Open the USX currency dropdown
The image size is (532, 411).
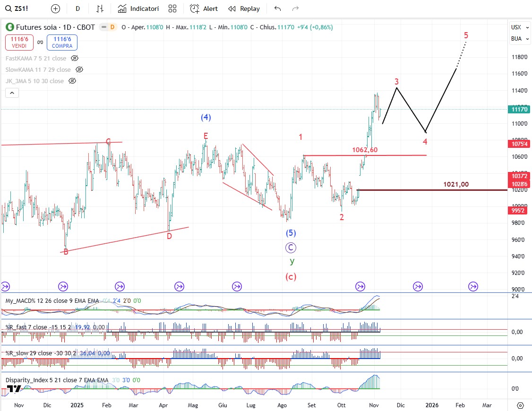[x=520, y=27]
